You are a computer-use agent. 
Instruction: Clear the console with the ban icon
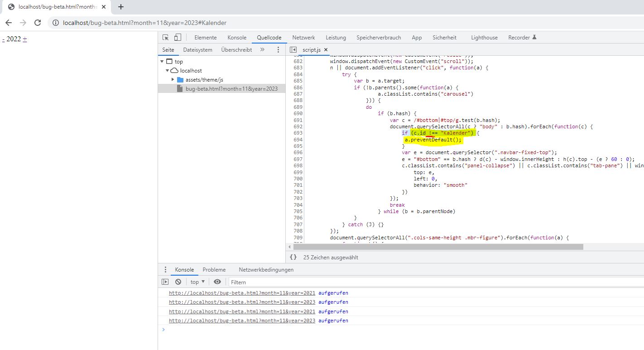click(x=178, y=282)
